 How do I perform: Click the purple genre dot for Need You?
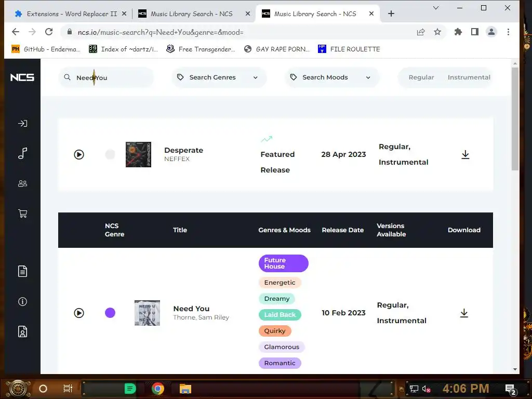coord(110,313)
